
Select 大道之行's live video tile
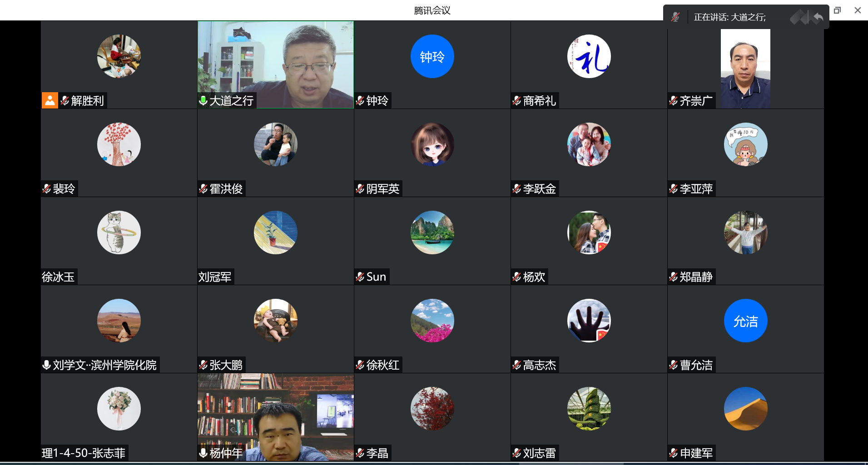pyautogui.click(x=276, y=59)
